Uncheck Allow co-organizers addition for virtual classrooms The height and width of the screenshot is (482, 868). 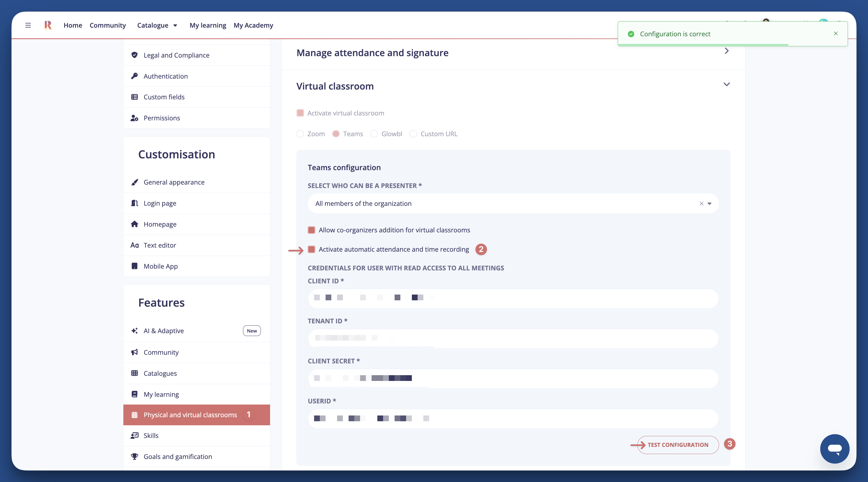(311, 230)
